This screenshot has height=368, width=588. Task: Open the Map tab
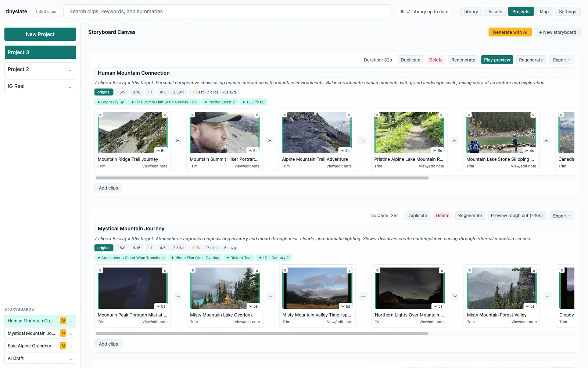tap(544, 11)
